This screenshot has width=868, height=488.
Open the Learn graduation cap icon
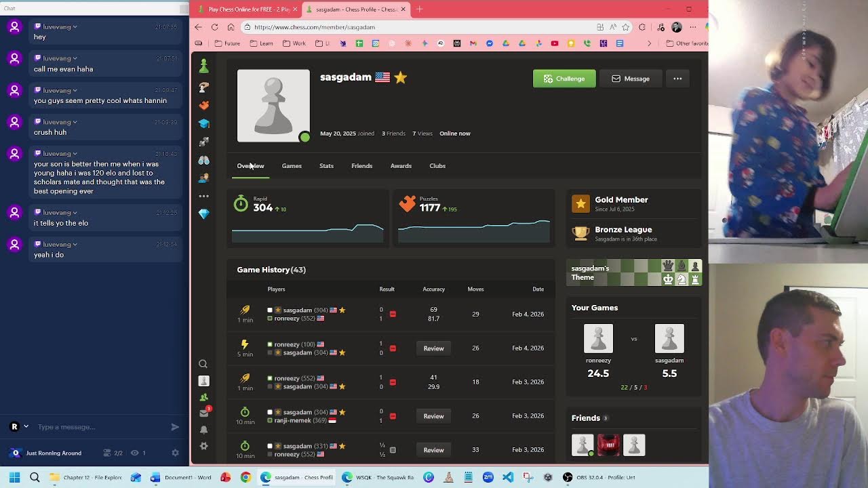(203, 123)
